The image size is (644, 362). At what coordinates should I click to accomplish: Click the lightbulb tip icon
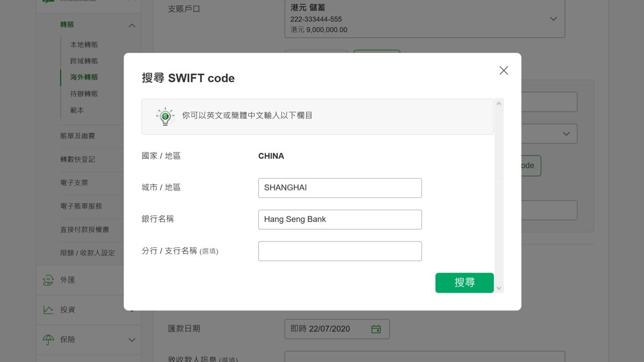pos(165,116)
